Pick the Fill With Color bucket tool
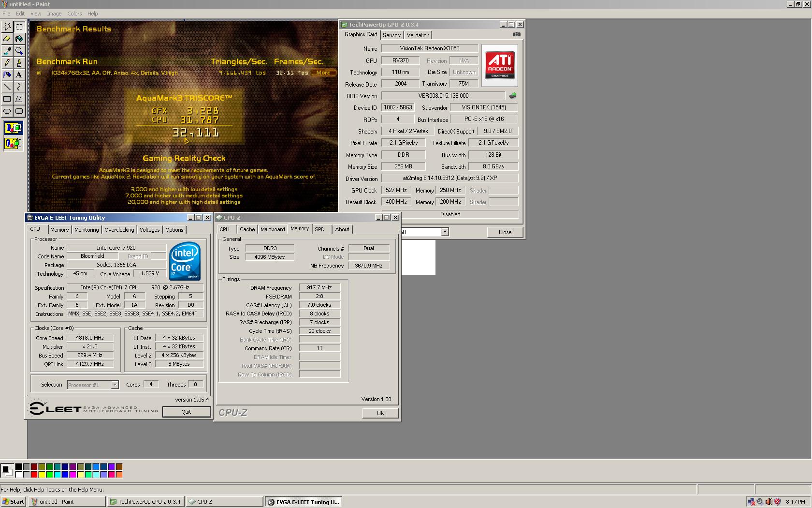The width and height of the screenshot is (812, 508). [19, 39]
